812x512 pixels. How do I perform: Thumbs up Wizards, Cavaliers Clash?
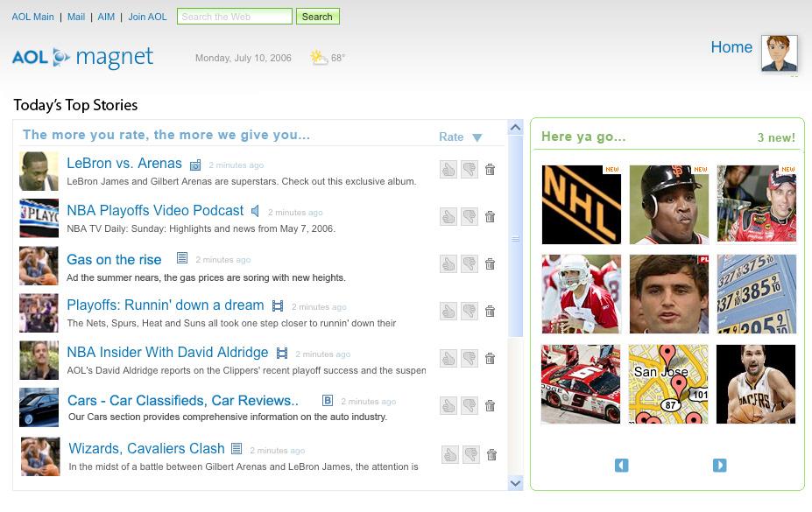click(450, 454)
